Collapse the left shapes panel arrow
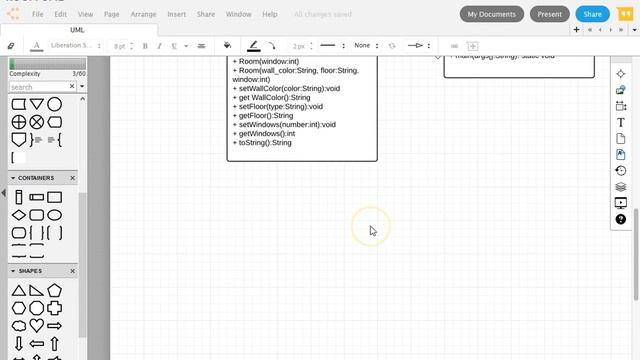Screen dimensions: 640x360 [4, 192]
